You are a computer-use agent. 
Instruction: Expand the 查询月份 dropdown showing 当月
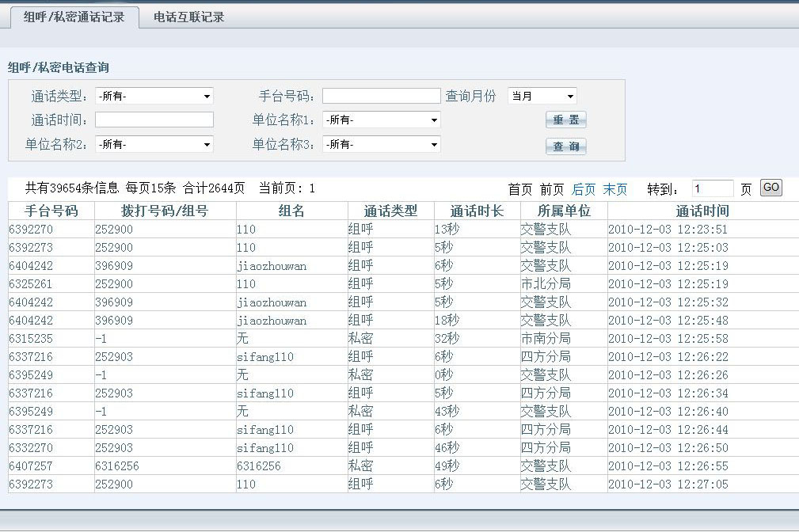[542, 96]
